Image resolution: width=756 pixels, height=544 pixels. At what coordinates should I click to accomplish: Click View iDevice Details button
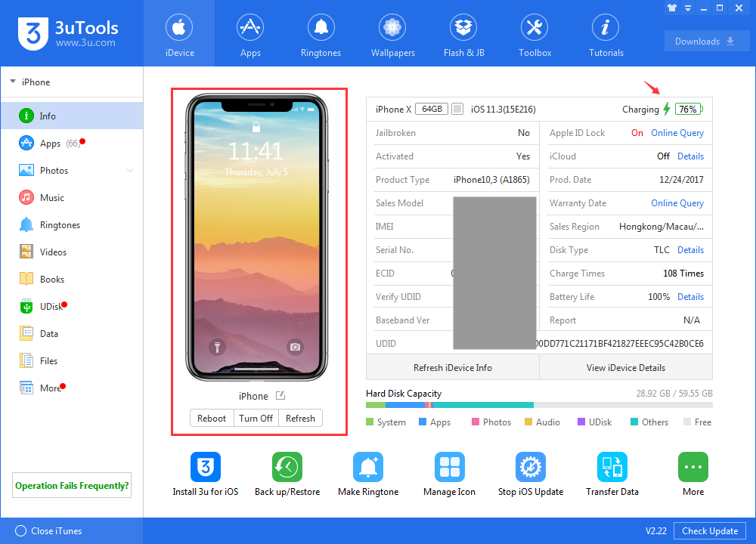626,368
